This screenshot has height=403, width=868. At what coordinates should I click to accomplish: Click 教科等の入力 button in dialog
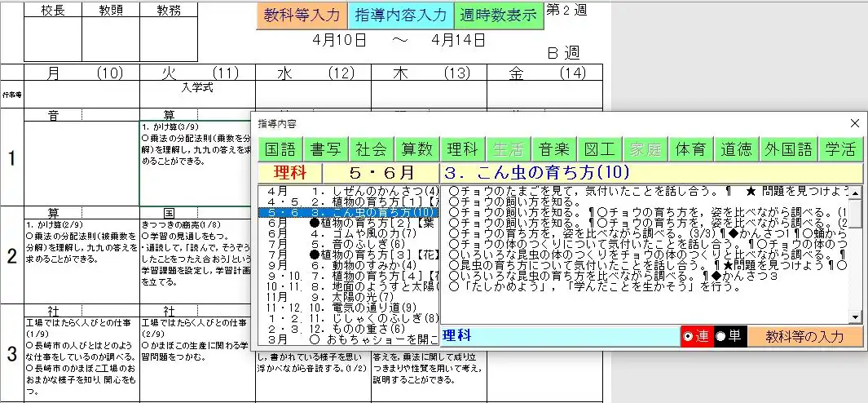click(804, 336)
